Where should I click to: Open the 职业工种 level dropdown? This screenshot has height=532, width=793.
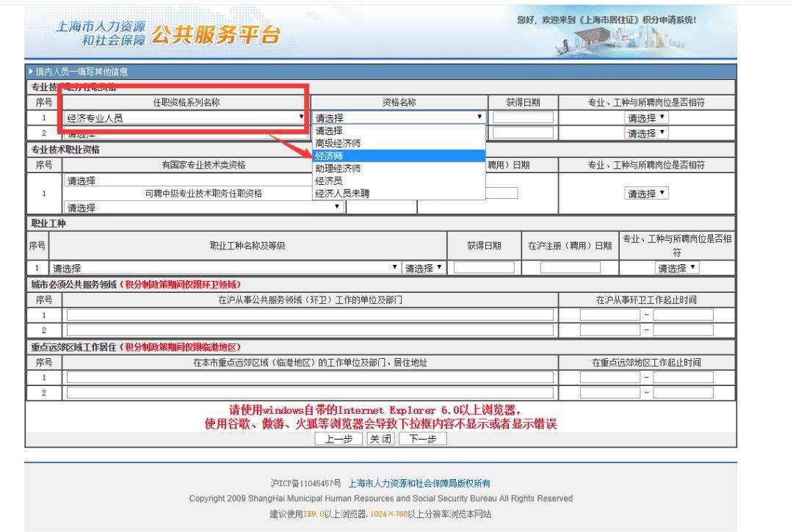coord(424,268)
